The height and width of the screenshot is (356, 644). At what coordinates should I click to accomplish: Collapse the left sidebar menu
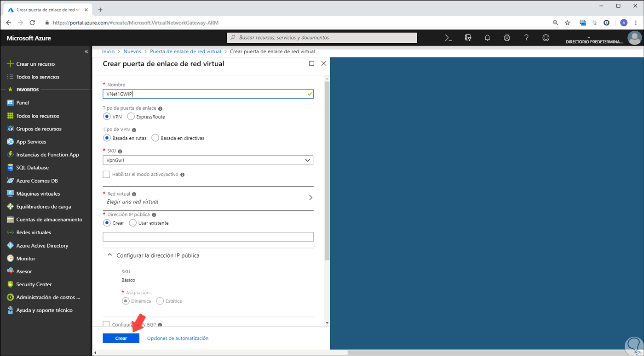coord(86,51)
